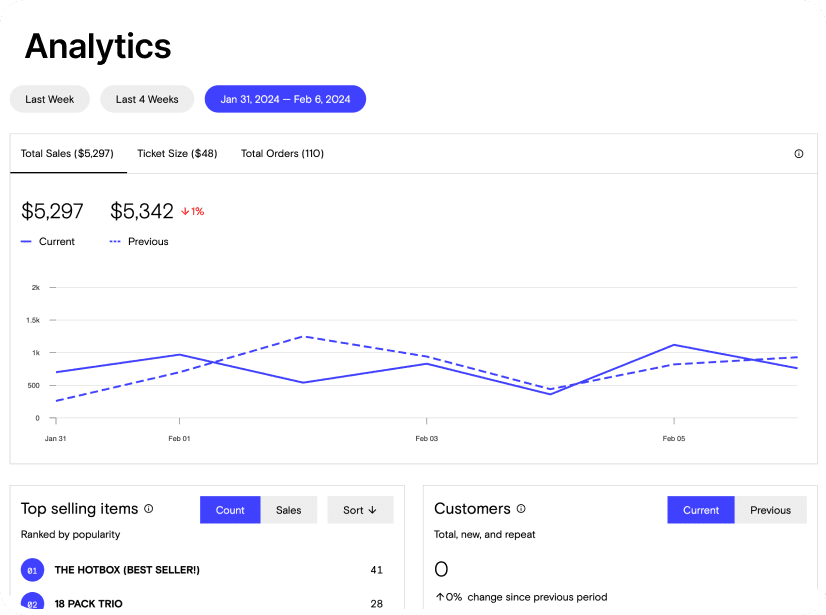Toggle the dashed Previous series in the legend
Image resolution: width=826 pixels, height=615 pixels.
coord(115,241)
